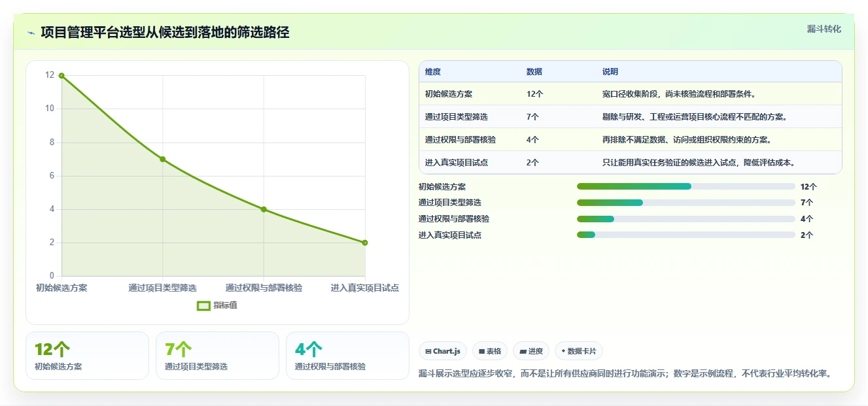Click x-axis label 初始候选方案

tap(61, 288)
